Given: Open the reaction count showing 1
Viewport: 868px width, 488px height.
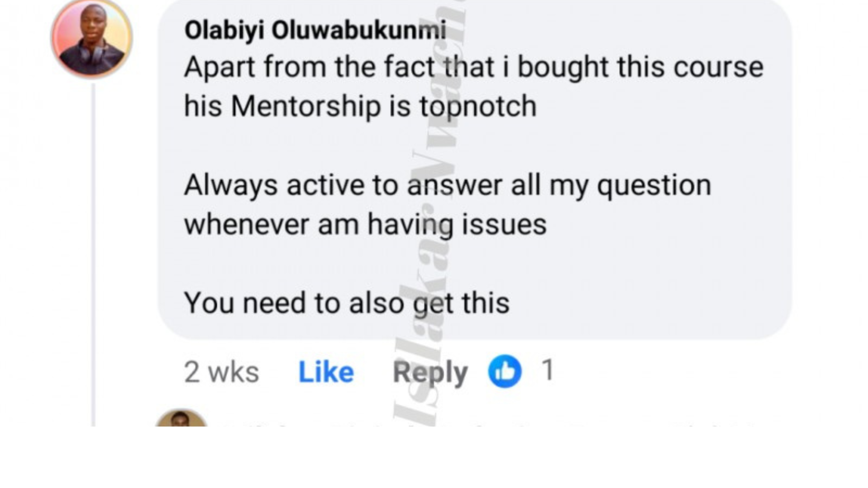Looking at the screenshot, I should point(547,370).
